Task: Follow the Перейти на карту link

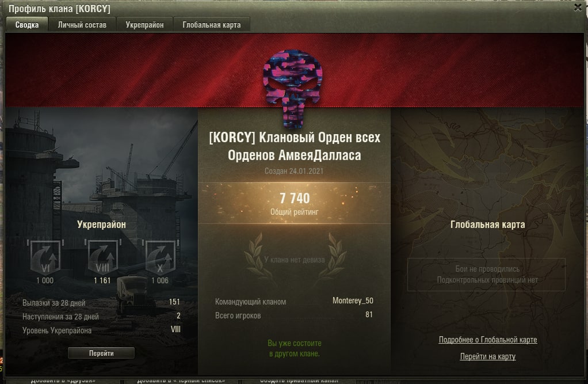Action: click(487, 356)
